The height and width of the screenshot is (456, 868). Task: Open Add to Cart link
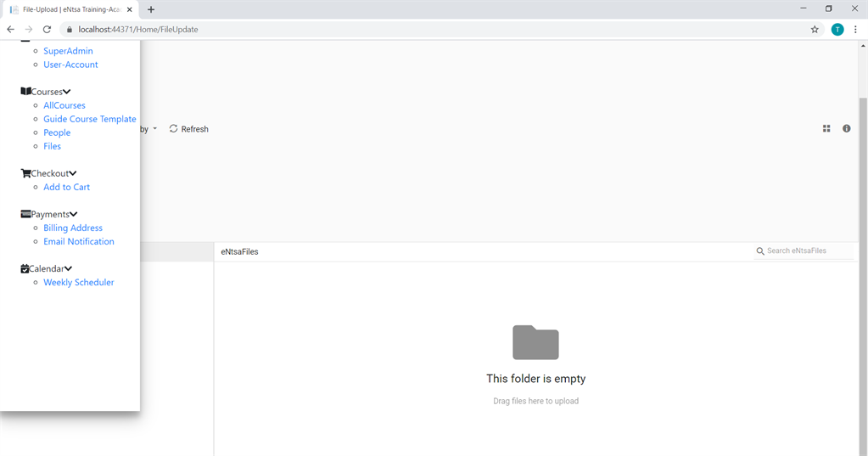(x=66, y=188)
